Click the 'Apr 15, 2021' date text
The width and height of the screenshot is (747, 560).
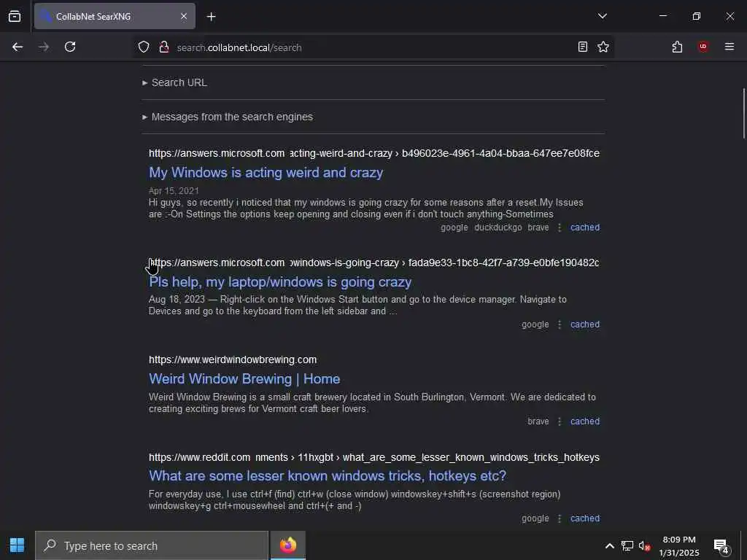(174, 191)
